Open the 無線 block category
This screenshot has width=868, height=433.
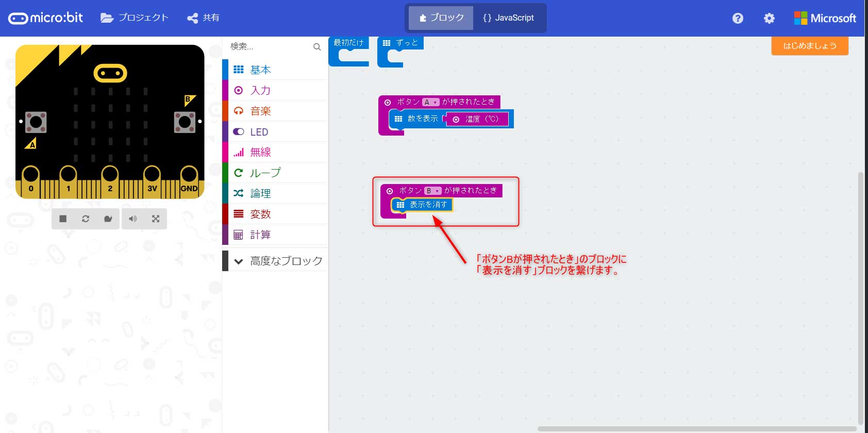pyautogui.click(x=275, y=152)
